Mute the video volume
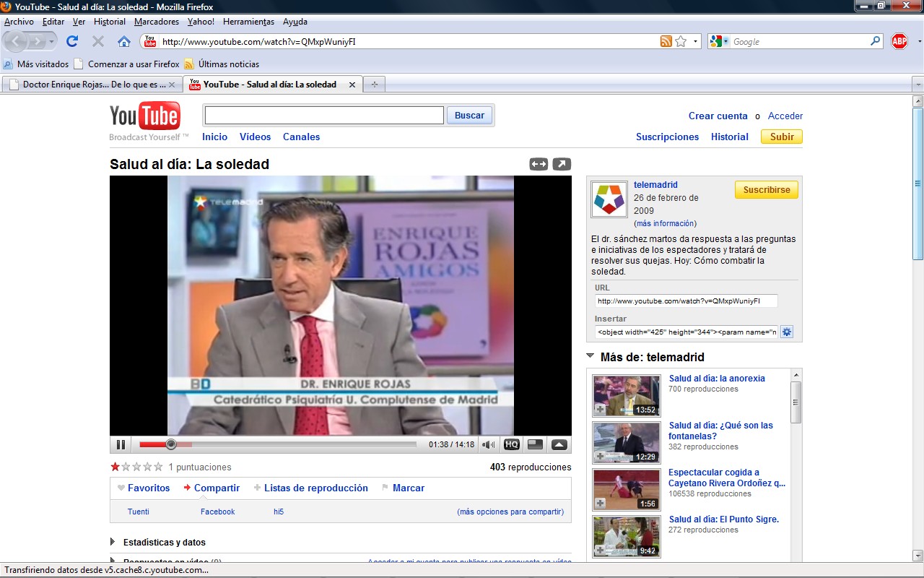Viewport: 924px width, 578px height. [x=489, y=444]
